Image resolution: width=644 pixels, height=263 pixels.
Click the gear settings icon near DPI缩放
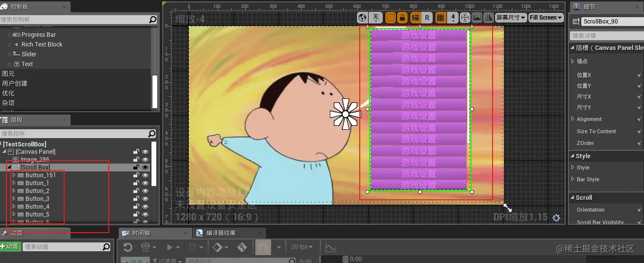click(x=556, y=218)
